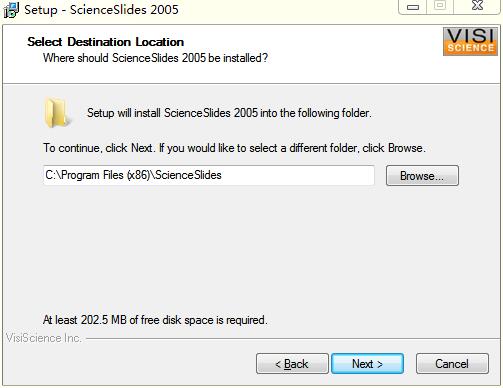Click the 'VisiScience Inc.' label
The height and width of the screenshot is (388, 503).
coord(44,338)
